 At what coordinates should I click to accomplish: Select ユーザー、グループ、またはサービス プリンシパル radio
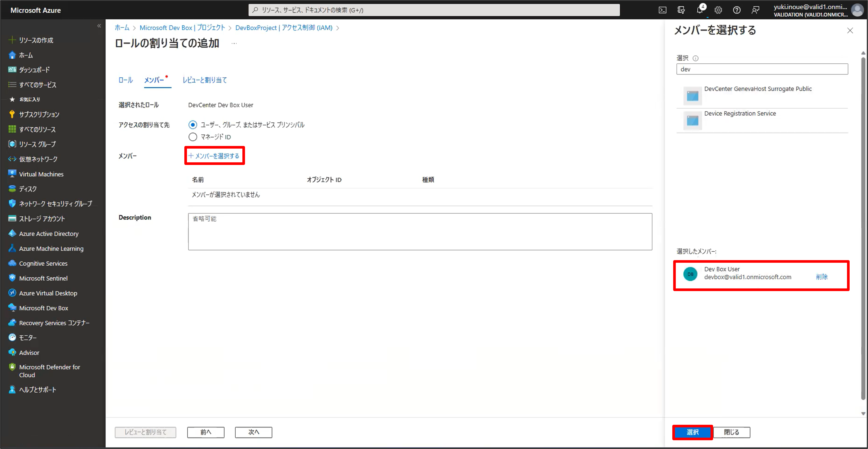pos(193,125)
